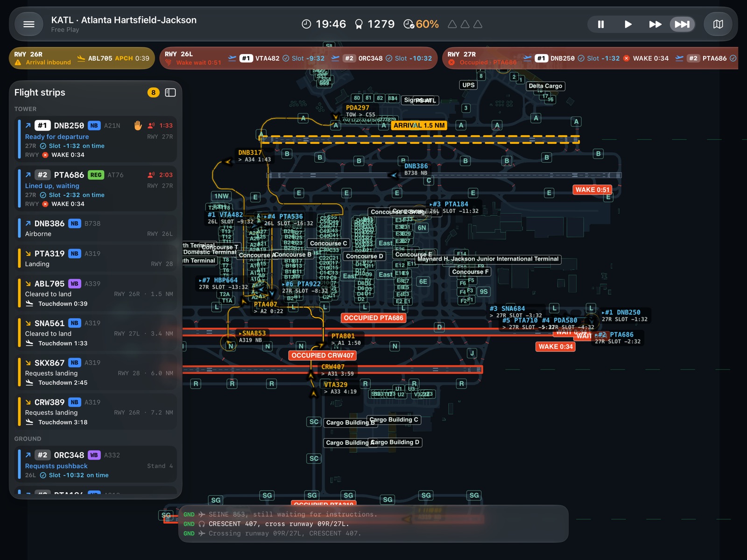Click the WAKE 0:34 map tag
Screen dimensions: 747x560
pyautogui.click(x=556, y=346)
